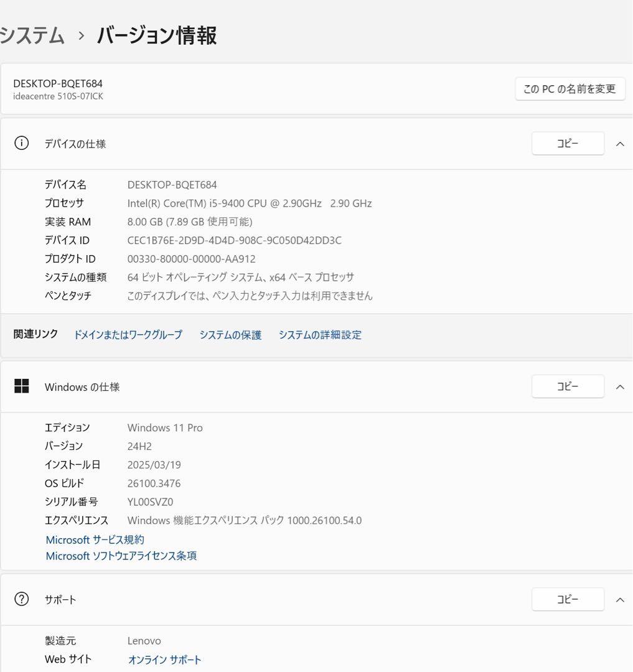Click the プロダクト ID value
The height and width of the screenshot is (672, 633).
tap(191, 259)
